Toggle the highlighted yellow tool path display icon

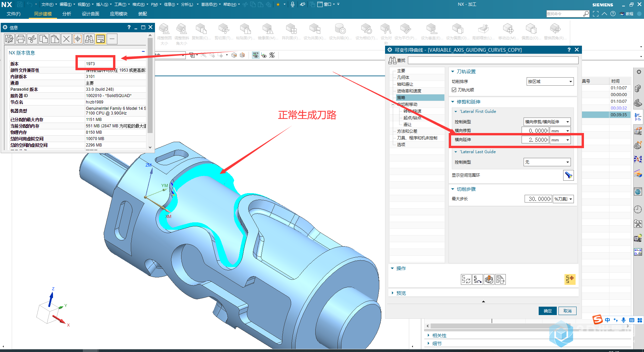coord(570,279)
